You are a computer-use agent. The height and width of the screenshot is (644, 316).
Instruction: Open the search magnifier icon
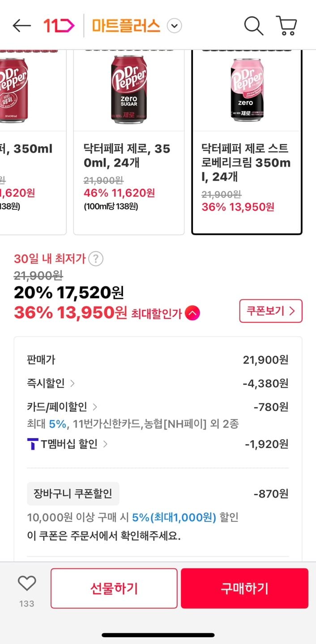(x=253, y=26)
